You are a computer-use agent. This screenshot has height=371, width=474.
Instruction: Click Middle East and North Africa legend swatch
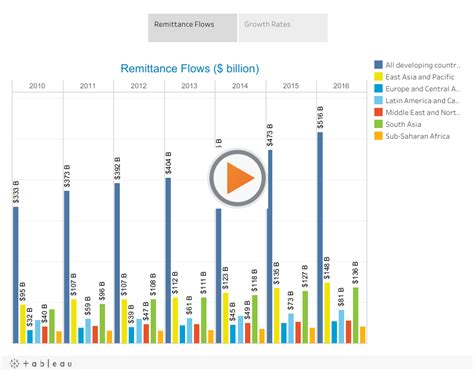378,112
